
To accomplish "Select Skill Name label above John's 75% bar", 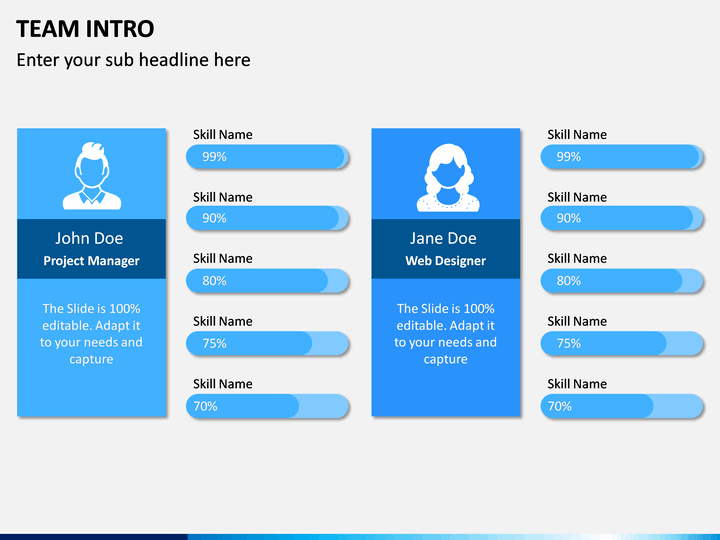I will pyautogui.click(x=223, y=321).
